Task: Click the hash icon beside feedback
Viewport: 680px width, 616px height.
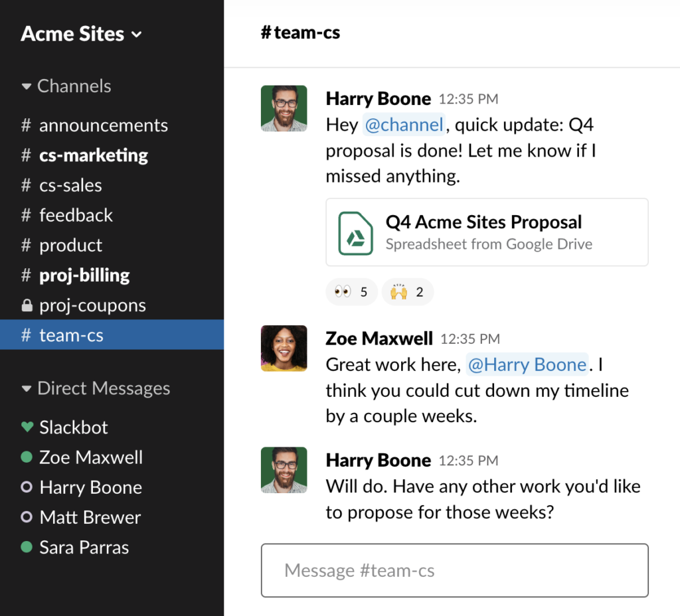Action: pos(26,215)
